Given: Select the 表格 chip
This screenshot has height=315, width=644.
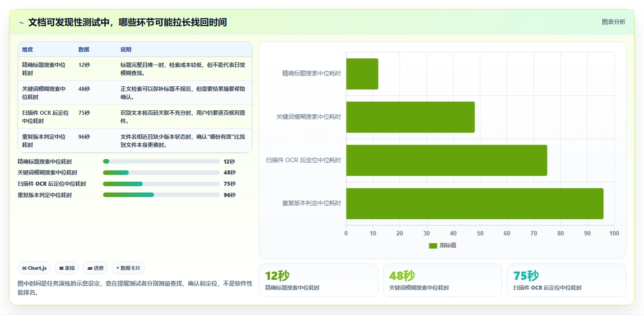Looking at the screenshot, I should pos(67,268).
